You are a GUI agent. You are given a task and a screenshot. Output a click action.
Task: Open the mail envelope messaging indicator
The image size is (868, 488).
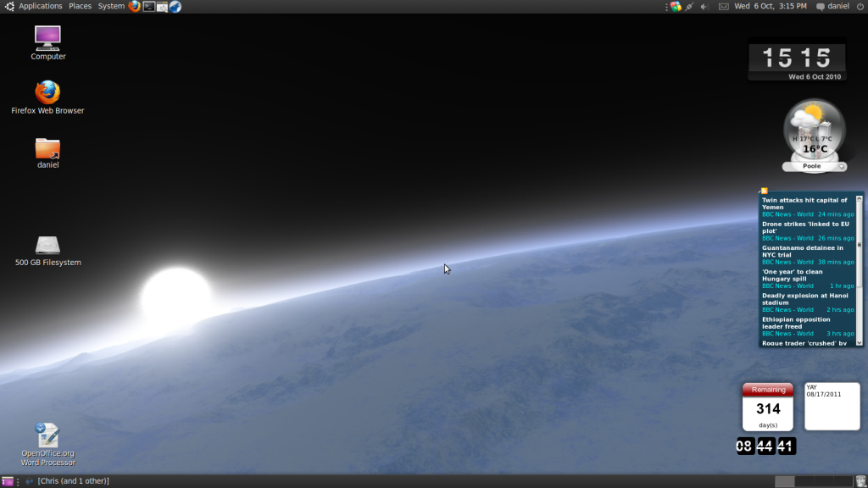(724, 7)
